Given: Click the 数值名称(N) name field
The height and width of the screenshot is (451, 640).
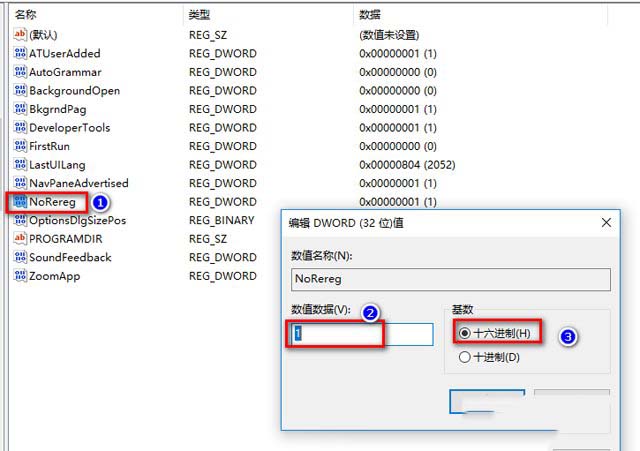Looking at the screenshot, I should [451, 279].
